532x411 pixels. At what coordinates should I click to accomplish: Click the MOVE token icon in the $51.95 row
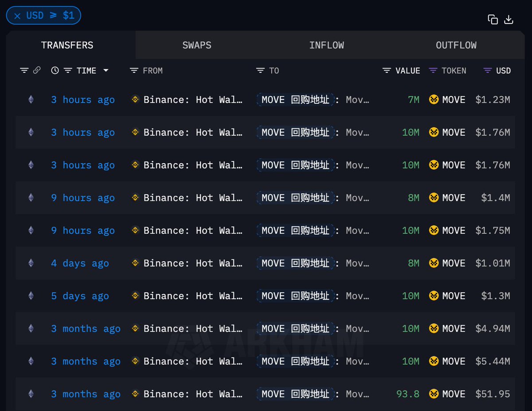tap(434, 394)
